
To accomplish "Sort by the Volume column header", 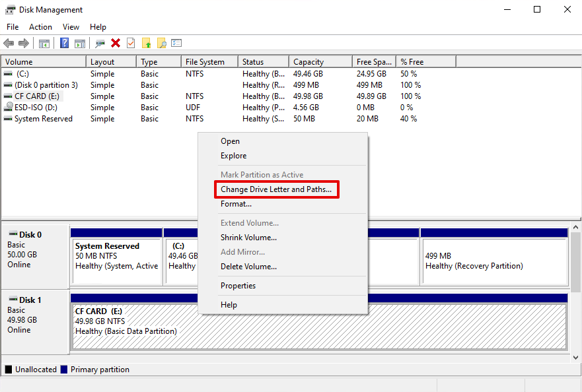I will (44, 61).
